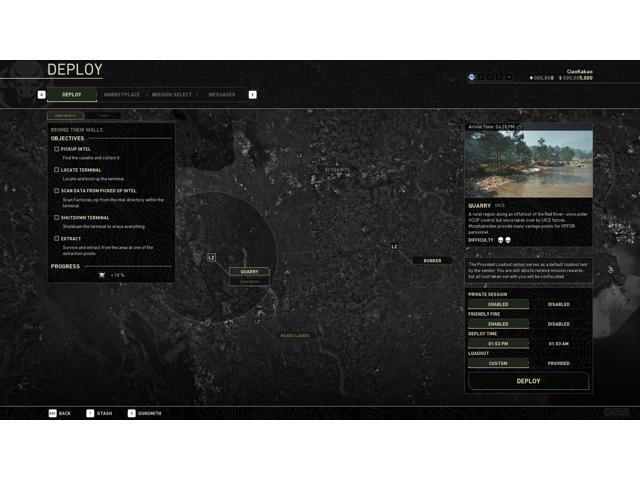Check the Pickup Intel objective box
Screen dimensions: 640x480
pyautogui.click(x=57, y=149)
